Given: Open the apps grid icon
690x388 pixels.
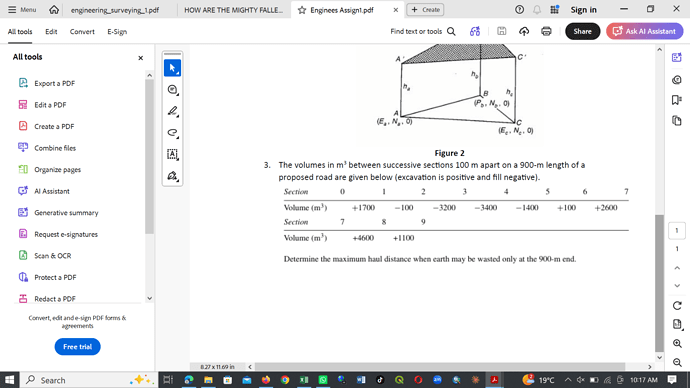Looking at the screenshot, I should pyautogui.click(x=554, y=10).
